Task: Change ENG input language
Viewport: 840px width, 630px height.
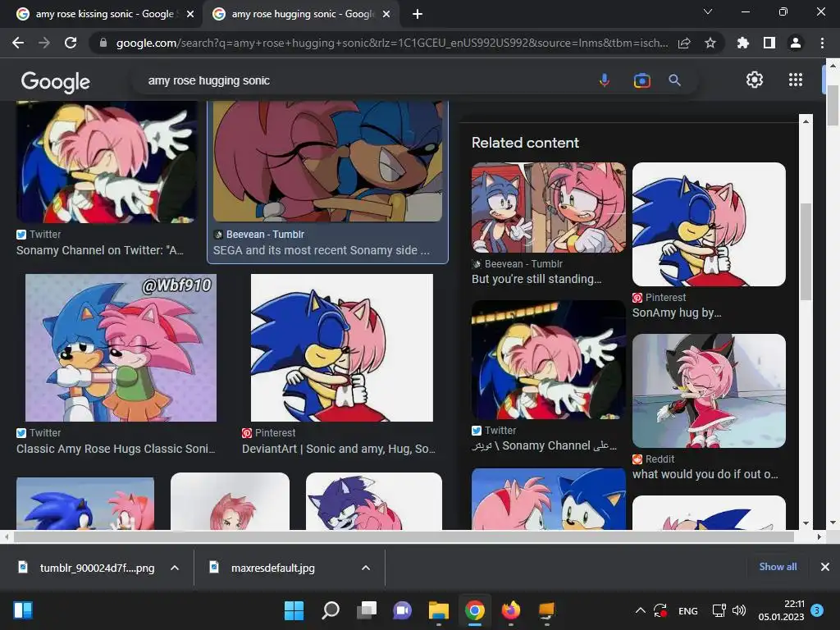Action: [x=688, y=610]
